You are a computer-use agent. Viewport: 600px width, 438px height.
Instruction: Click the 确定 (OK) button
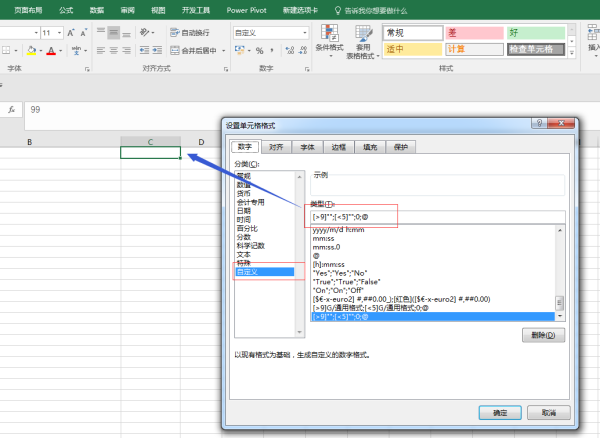pos(494,411)
